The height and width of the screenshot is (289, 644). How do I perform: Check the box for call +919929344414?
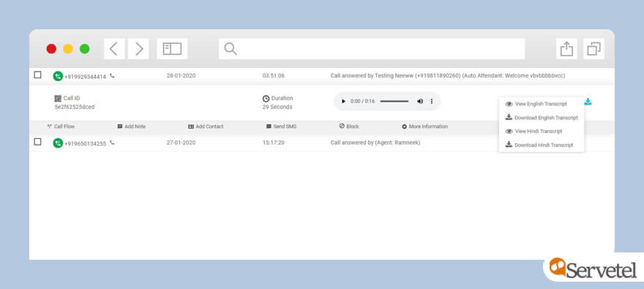coord(37,75)
